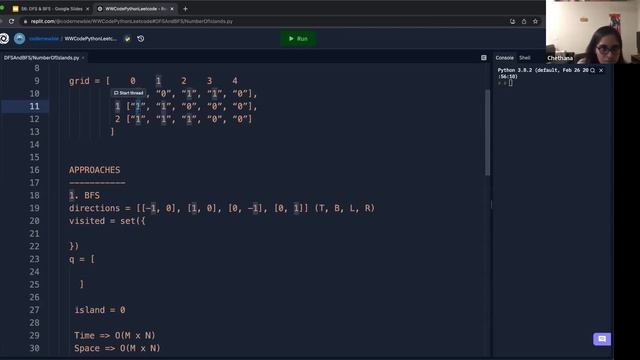Open the user avatar profile
The image size is (640, 360).
[x=19, y=38]
